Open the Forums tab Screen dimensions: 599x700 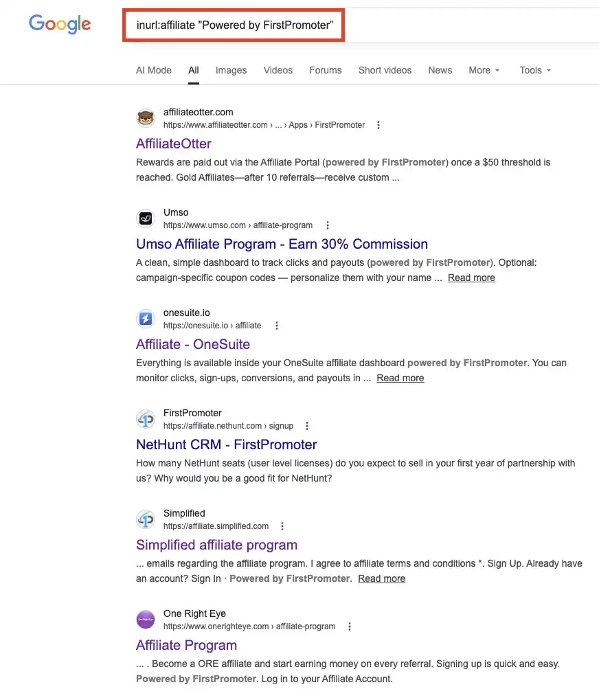325,70
